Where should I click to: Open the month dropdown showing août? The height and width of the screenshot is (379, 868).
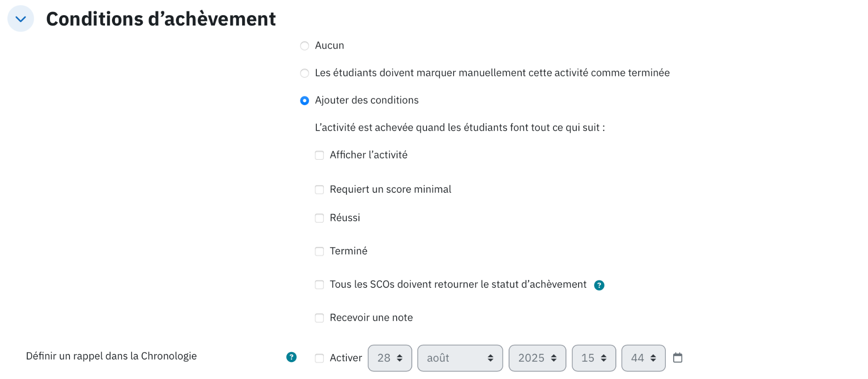click(x=460, y=358)
